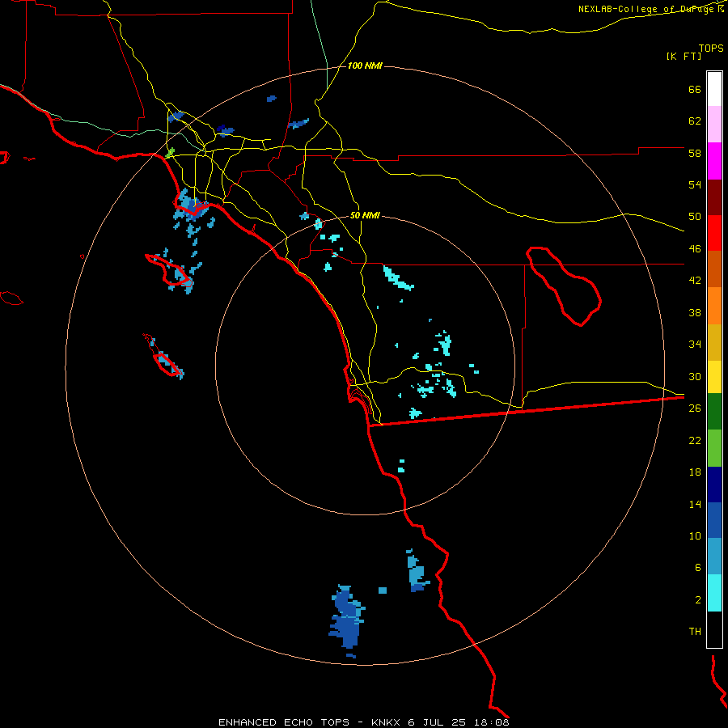Click the '66' legend value
The height and width of the screenshot is (728, 728).
(x=695, y=89)
